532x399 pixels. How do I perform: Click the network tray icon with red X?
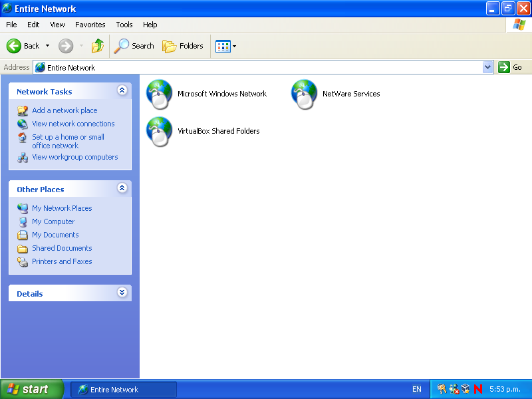point(454,389)
